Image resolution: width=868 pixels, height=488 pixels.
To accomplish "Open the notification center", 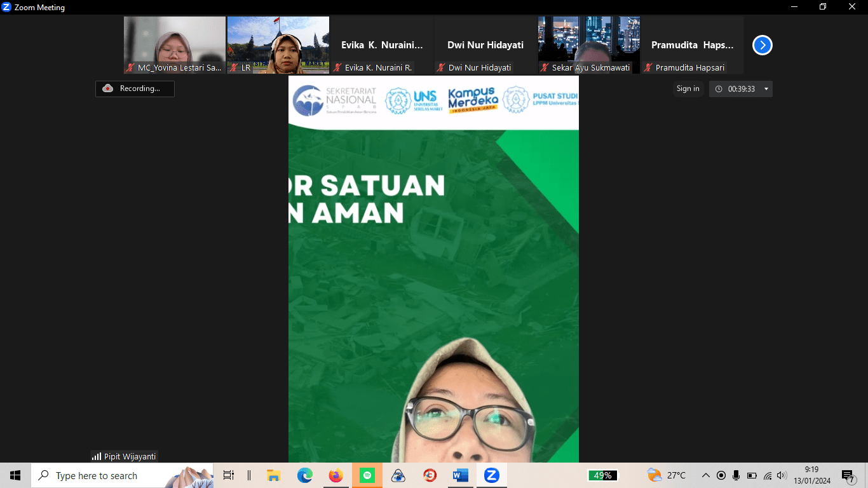I will 848,475.
